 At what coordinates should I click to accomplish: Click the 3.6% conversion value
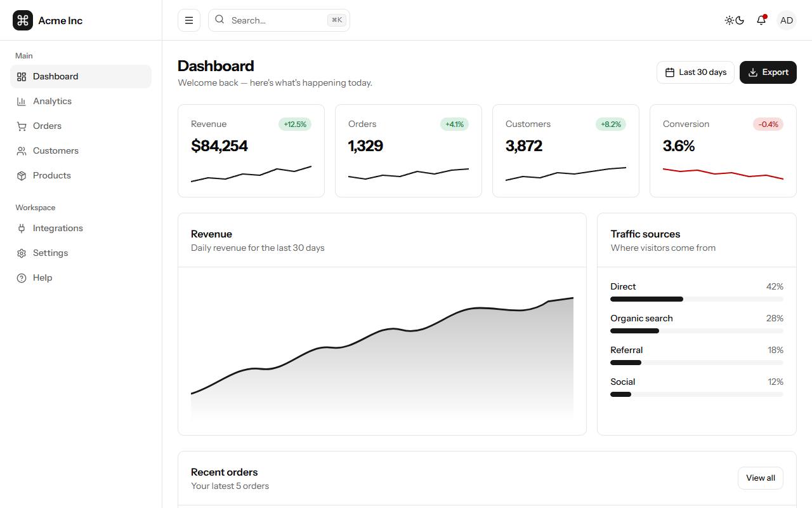pos(679,146)
